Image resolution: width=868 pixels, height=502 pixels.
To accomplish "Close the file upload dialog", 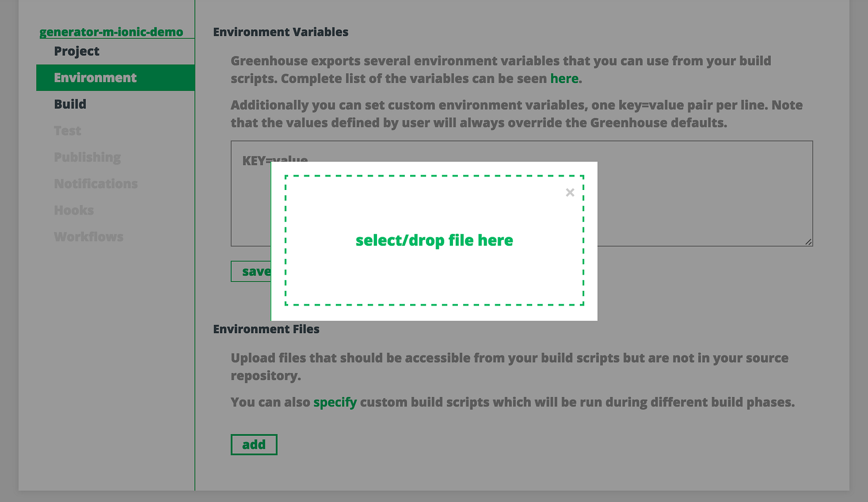I will (570, 193).
